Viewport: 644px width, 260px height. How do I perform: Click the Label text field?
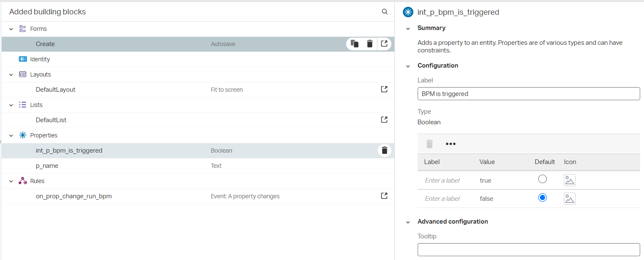click(x=528, y=94)
